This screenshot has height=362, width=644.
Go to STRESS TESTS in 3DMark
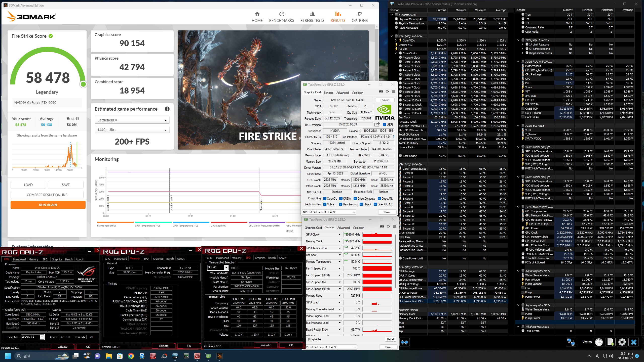coord(312,17)
